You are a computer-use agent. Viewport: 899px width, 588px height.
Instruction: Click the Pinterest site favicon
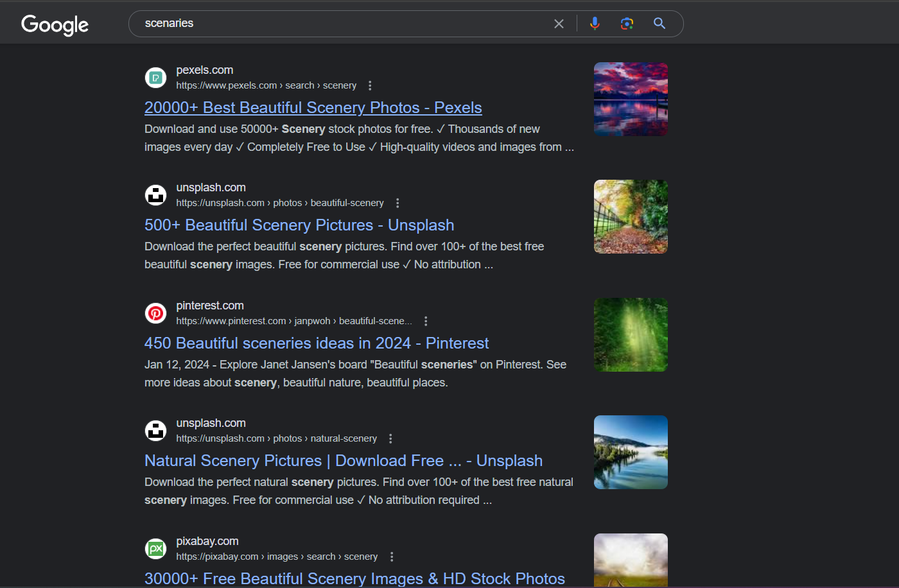click(x=155, y=313)
